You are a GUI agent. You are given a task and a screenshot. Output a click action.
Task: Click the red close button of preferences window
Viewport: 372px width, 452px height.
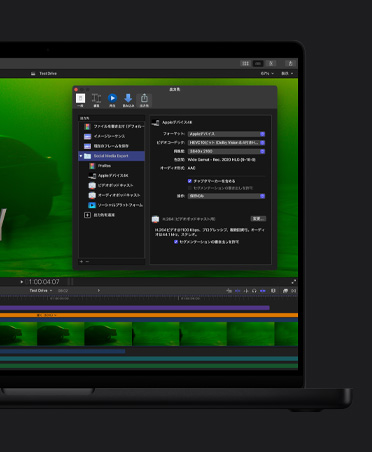point(76,90)
